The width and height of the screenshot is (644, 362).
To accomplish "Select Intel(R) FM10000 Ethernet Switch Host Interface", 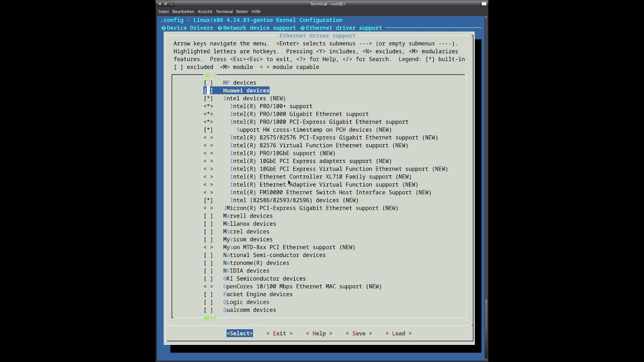I will (331, 193).
